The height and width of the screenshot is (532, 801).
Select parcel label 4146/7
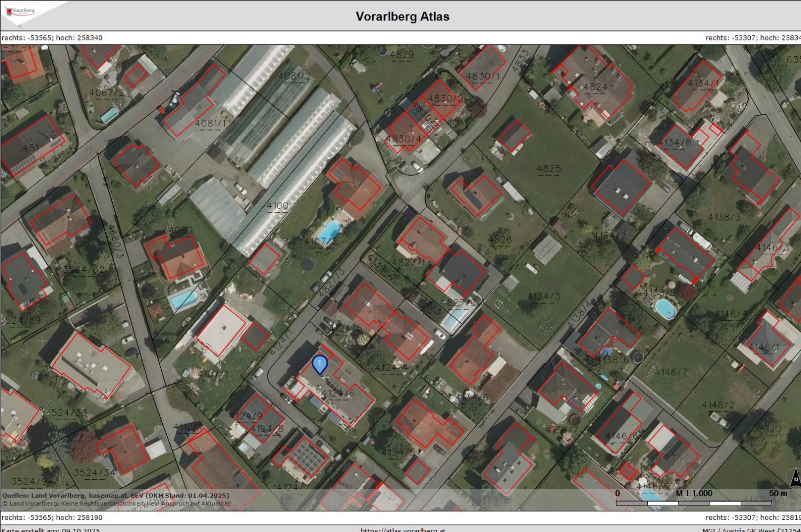[671, 372]
